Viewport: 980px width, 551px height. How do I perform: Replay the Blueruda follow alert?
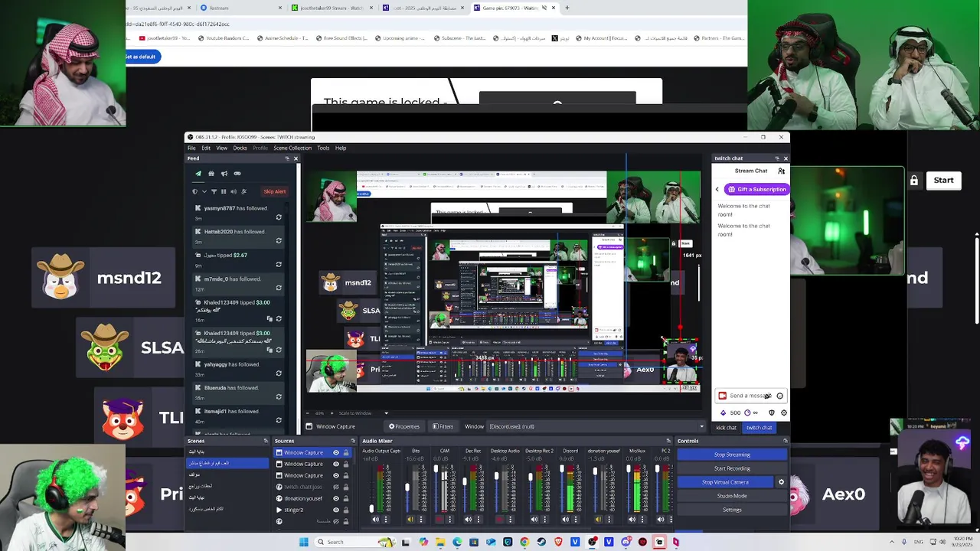[279, 396]
